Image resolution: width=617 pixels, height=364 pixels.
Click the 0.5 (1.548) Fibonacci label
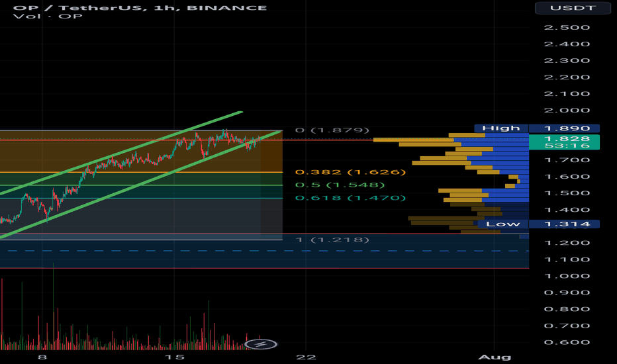340,185
